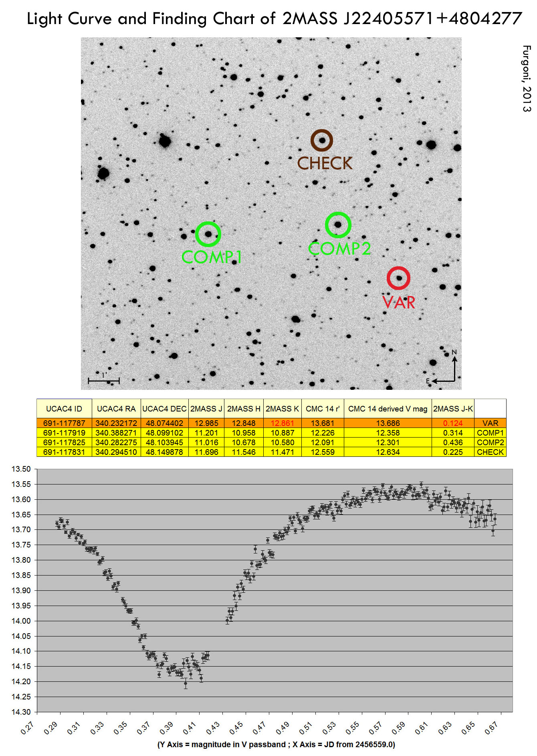Click the 'COMP2' label in finding chart

339,248
